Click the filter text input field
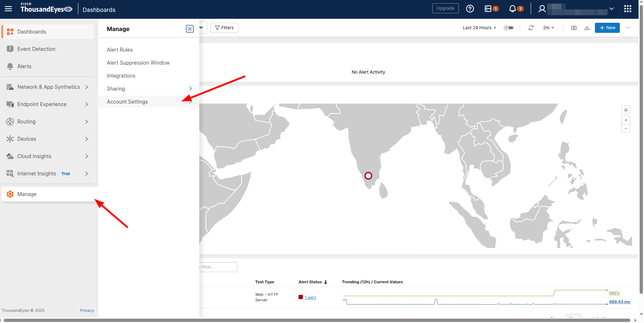This screenshot has height=323, width=644. [218, 267]
